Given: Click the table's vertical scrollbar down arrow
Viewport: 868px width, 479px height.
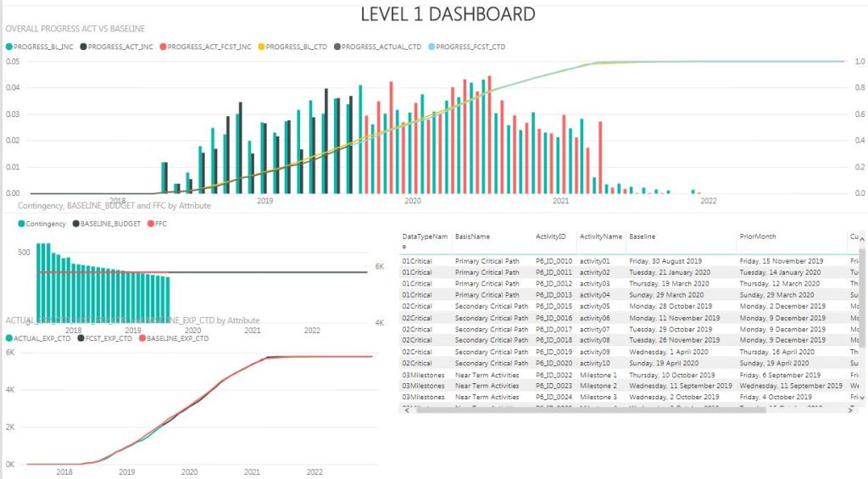Looking at the screenshot, I should tap(861, 397).
